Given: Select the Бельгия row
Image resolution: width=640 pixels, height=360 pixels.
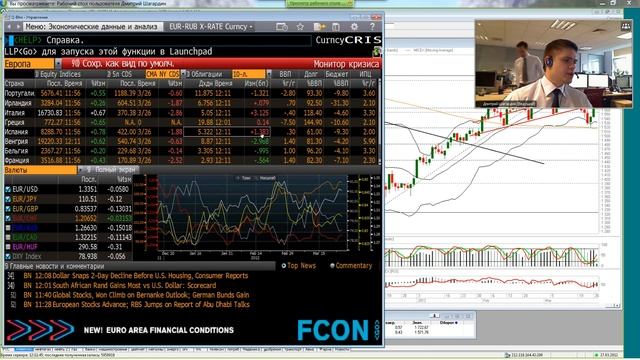Looking at the screenshot, I should (191, 151).
